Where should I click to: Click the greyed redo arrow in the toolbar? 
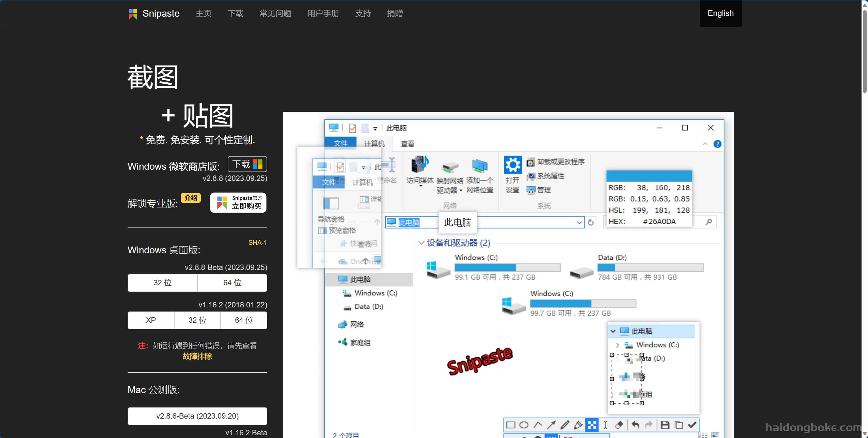pyautogui.click(x=649, y=425)
